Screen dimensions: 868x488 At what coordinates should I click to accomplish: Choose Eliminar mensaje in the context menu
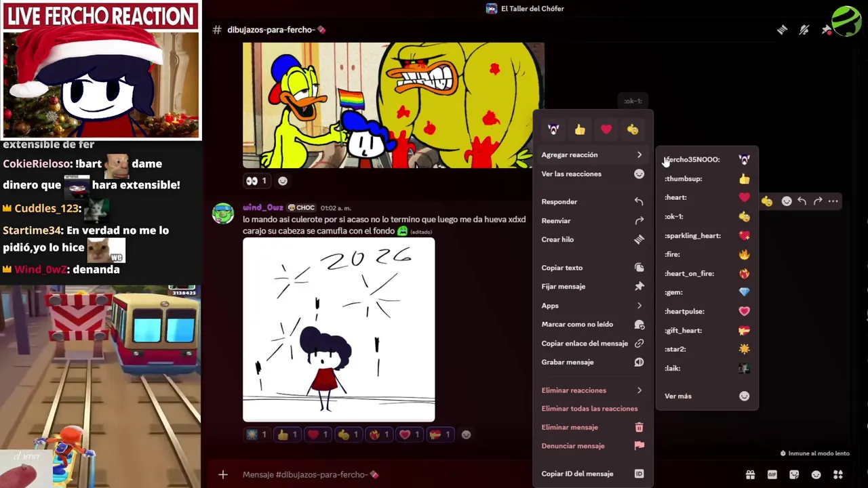(593, 428)
